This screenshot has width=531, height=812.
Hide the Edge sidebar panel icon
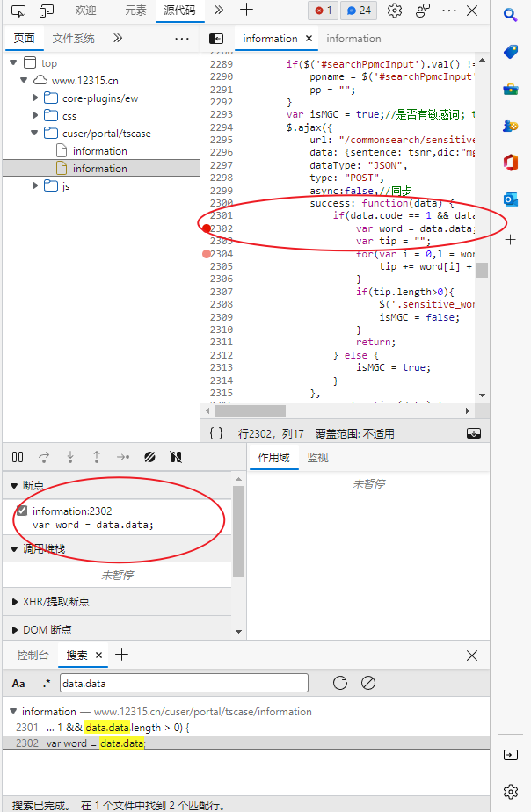tap(511, 755)
